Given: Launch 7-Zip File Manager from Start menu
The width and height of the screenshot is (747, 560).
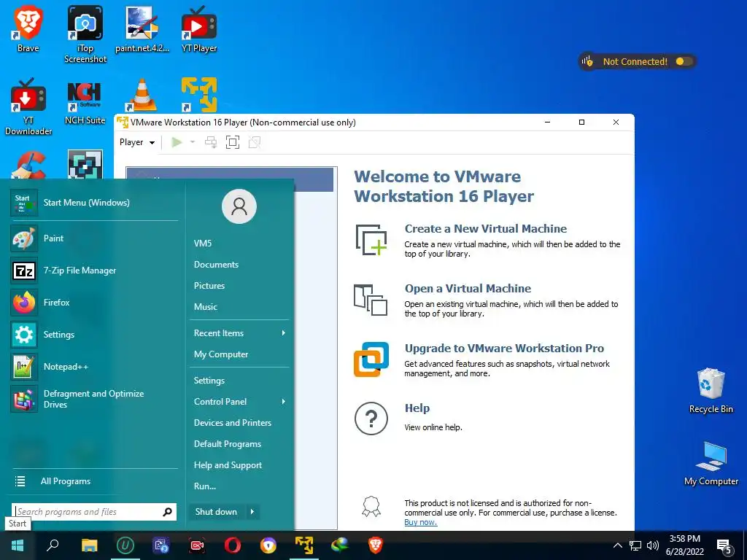Looking at the screenshot, I should coord(94,271).
